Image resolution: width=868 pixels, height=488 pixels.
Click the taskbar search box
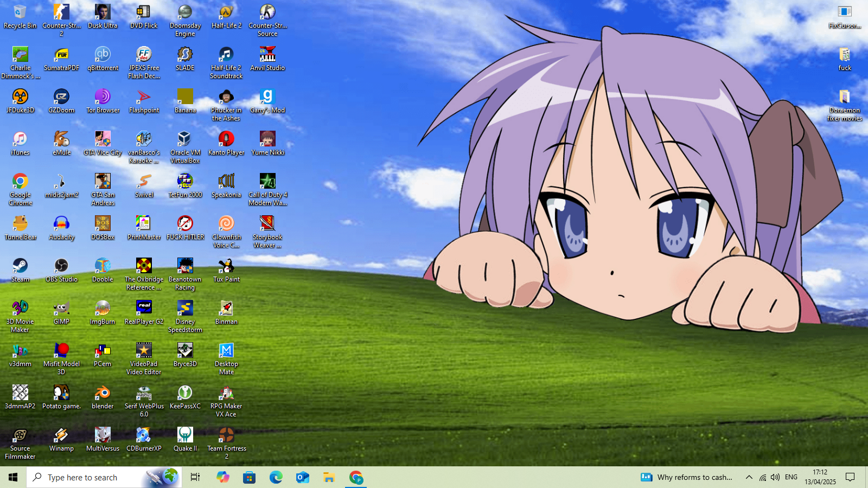coord(104,477)
